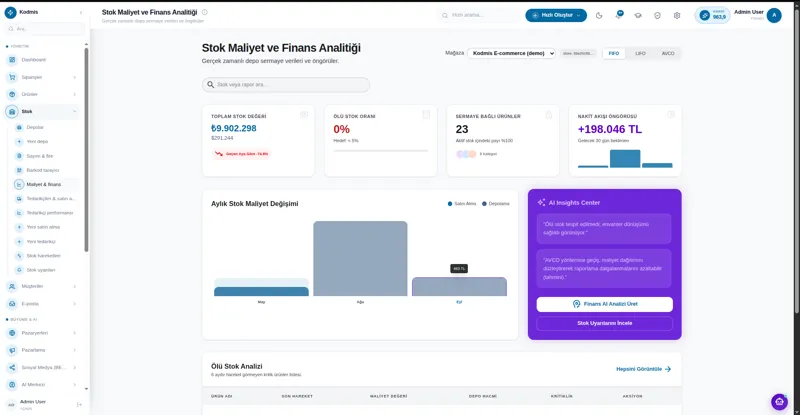Open notifications bell icon
Viewport: 800px width, 415px height.
pyautogui.click(x=618, y=15)
